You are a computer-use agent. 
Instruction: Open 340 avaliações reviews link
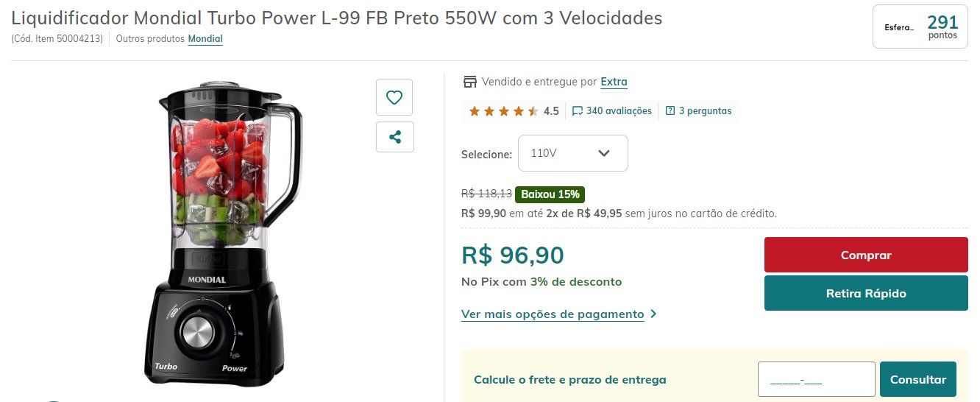tap(619, 111)
